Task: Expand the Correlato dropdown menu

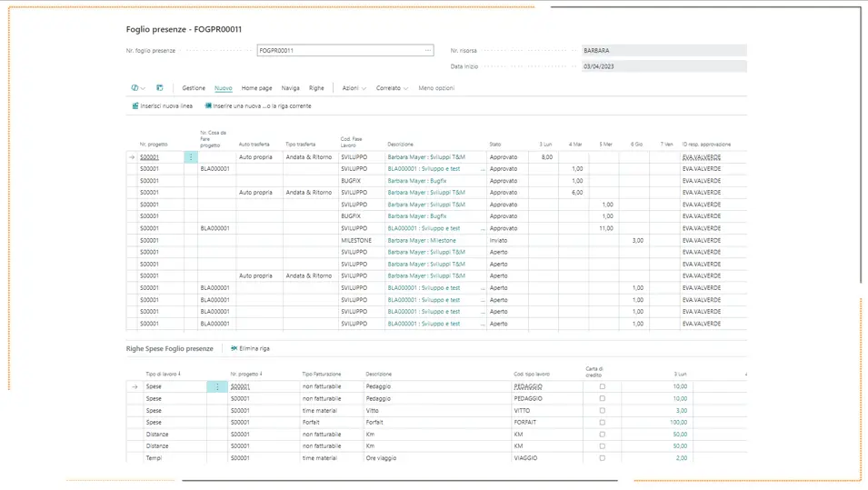Action: tap(392, 88)
